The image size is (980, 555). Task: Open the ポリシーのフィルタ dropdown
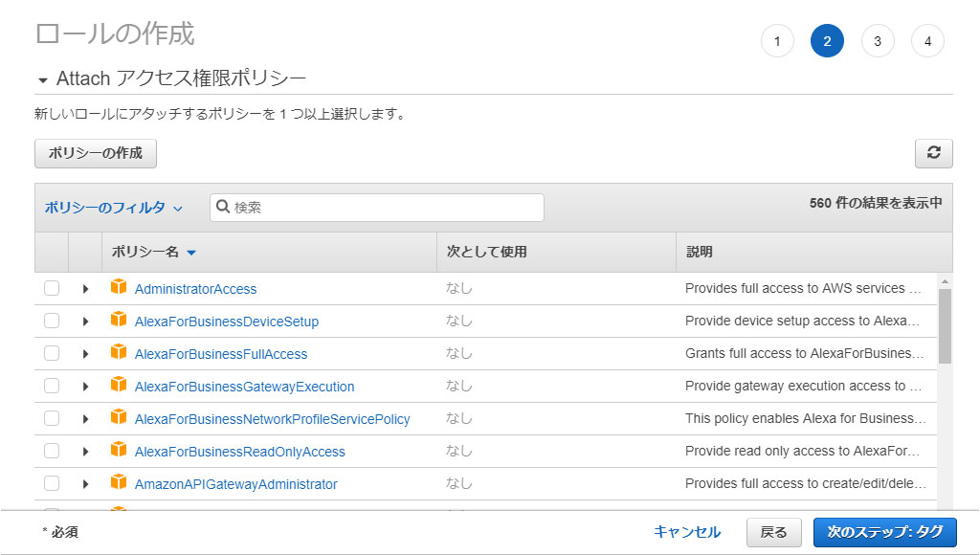click(113, 208)
